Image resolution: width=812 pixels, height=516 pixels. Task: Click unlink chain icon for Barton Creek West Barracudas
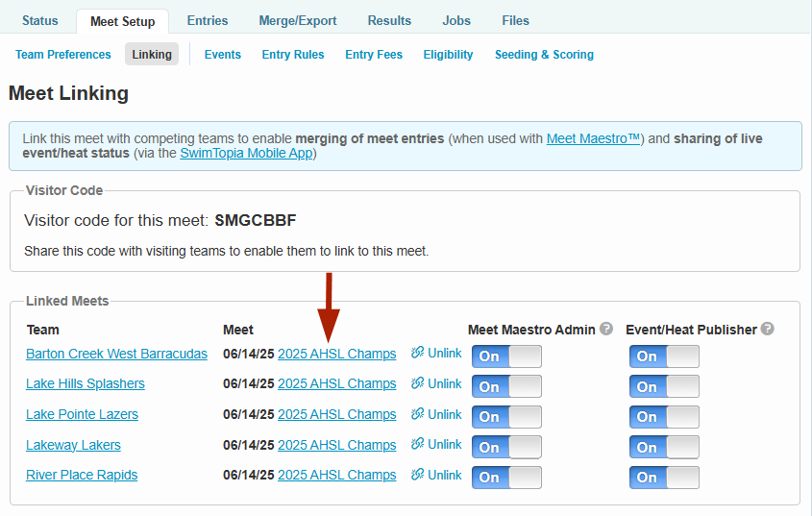pos(418,353)
